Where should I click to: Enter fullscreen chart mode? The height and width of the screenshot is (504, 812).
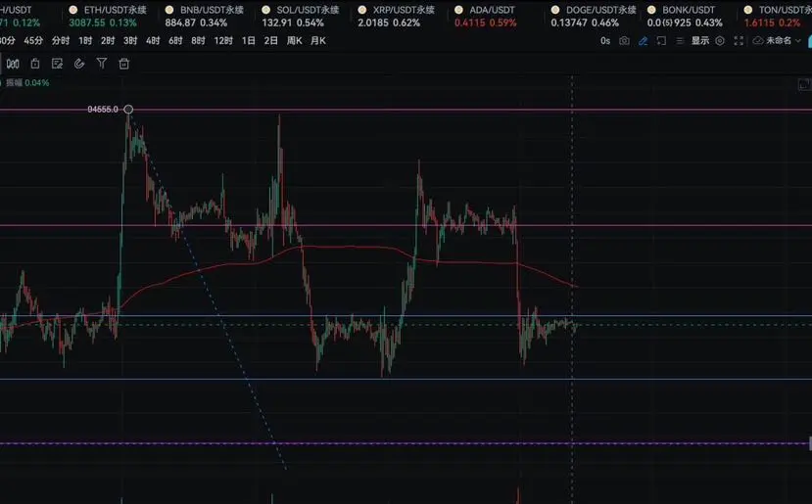[x=739, y=41]
